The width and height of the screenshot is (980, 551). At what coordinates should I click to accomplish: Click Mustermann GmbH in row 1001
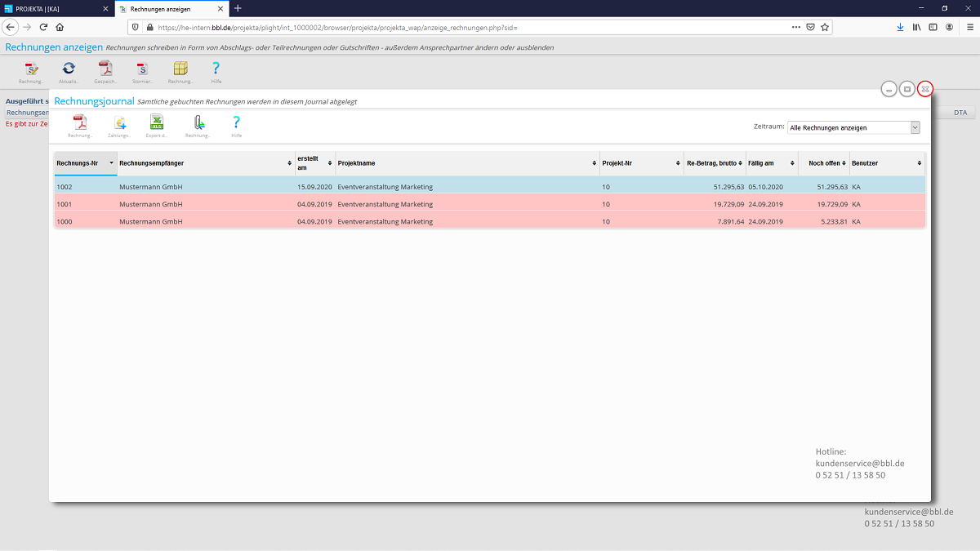point(151,204)
